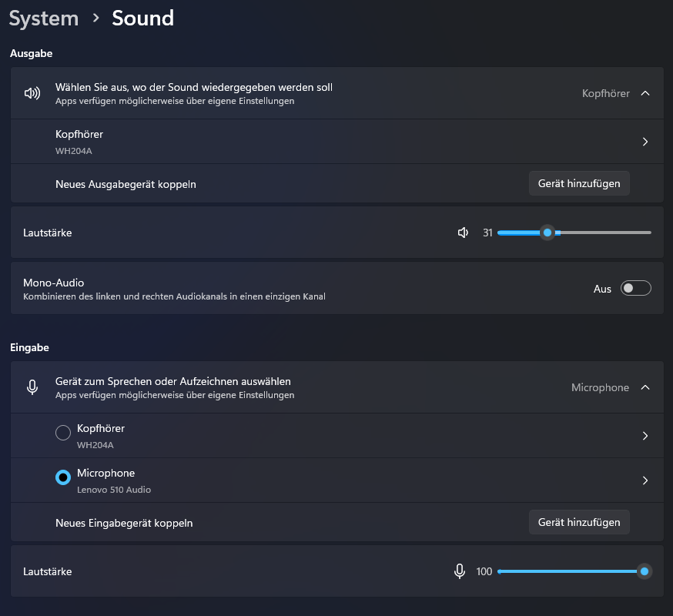Select Kopfhörer WH204A as input device
The image size is (673, 616).
(x=63, y=434)
